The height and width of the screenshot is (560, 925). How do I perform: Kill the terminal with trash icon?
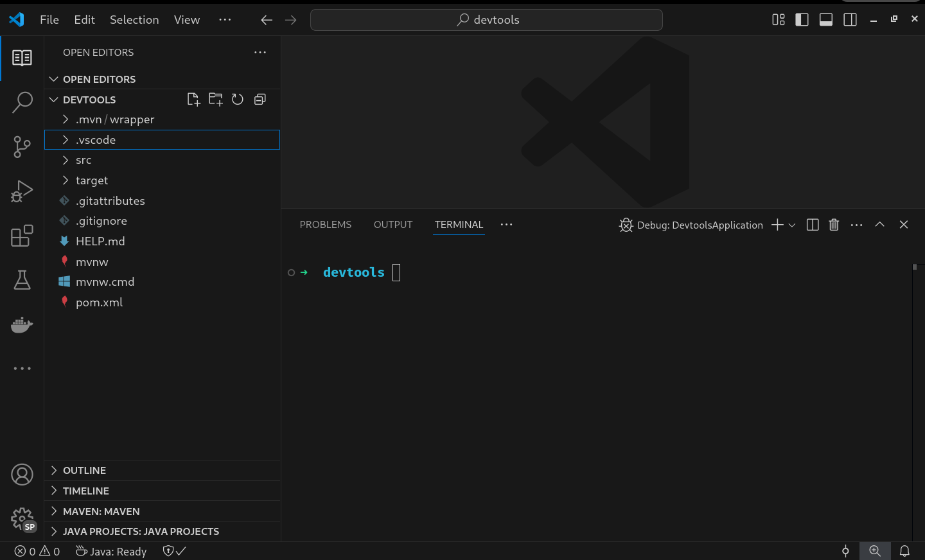834,225
